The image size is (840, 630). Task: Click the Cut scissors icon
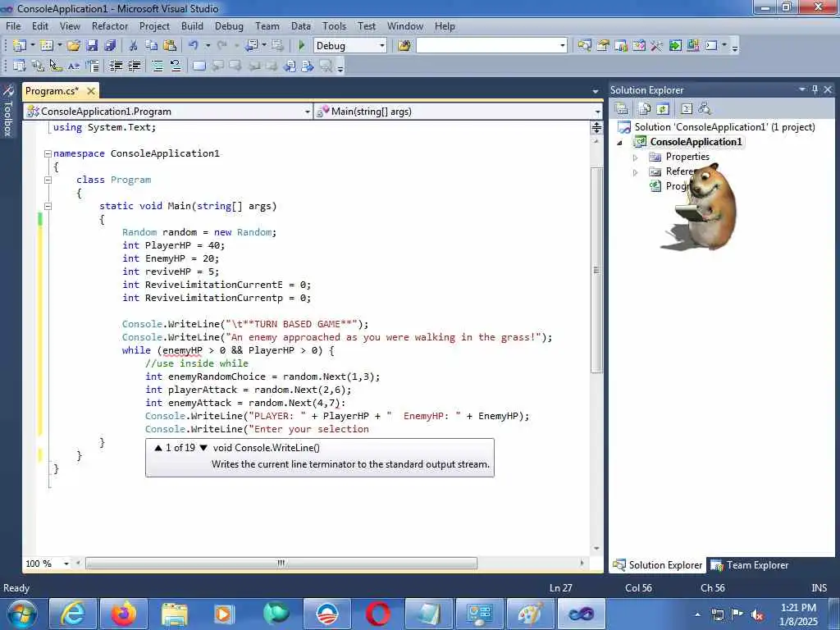[134, 46]
